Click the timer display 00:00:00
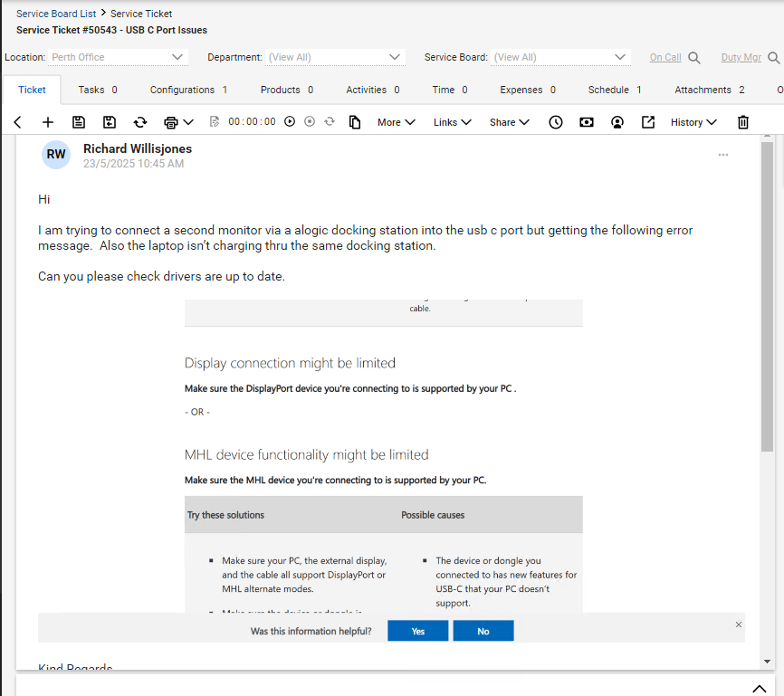 tap(252, 121)
